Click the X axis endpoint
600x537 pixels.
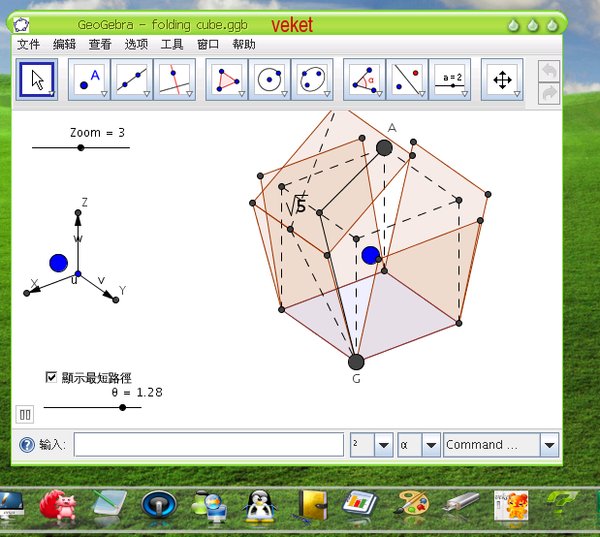click(26, 293)
